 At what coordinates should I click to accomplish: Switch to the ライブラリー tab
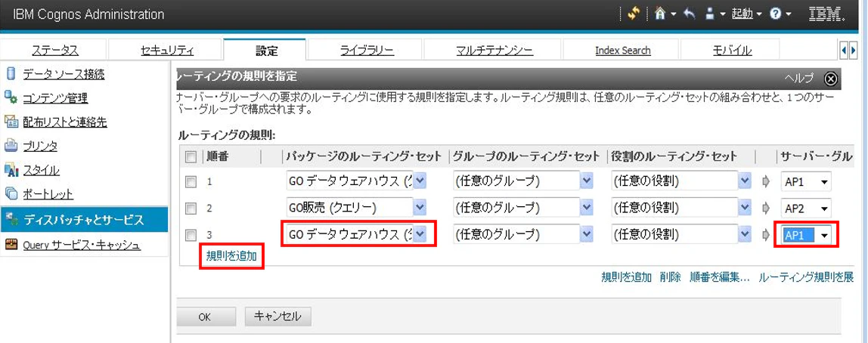(367, 51)
